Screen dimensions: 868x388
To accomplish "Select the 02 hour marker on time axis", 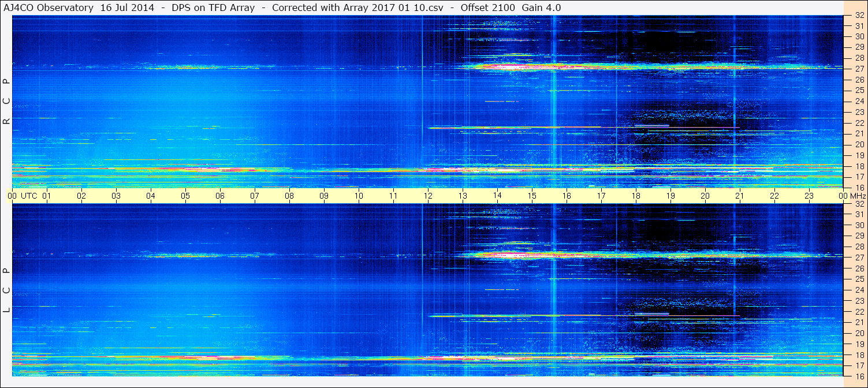I will point(81,196).
